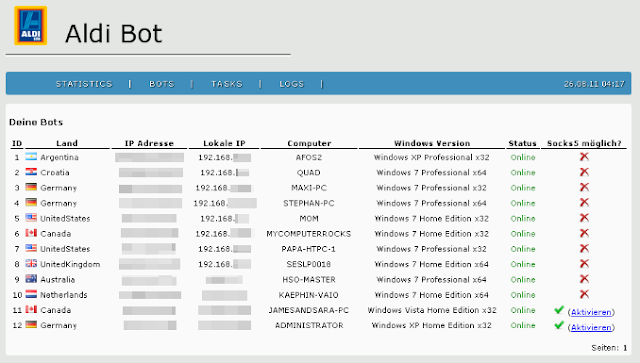Click UnitedStates flag icon in MOM row
640x363 pixels.
[31, 217]
